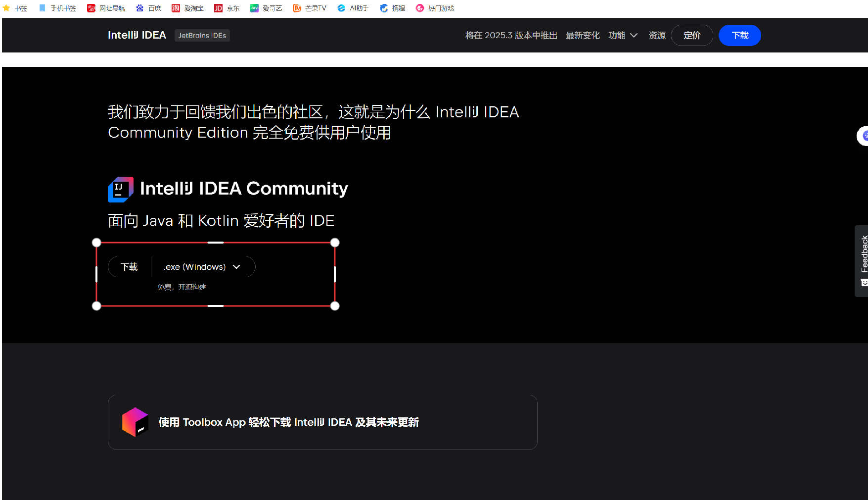
Task: Open the 百度 bookmark
Action: (x=148, y=8)
